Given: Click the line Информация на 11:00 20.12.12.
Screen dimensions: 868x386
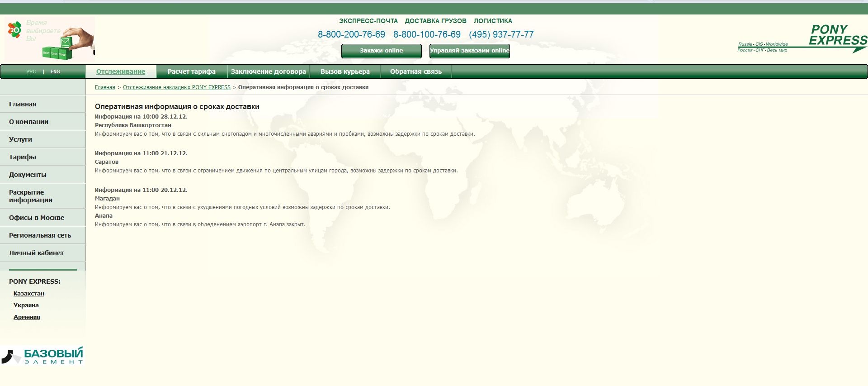Looking at the screenshot, I should pos(141,190).
